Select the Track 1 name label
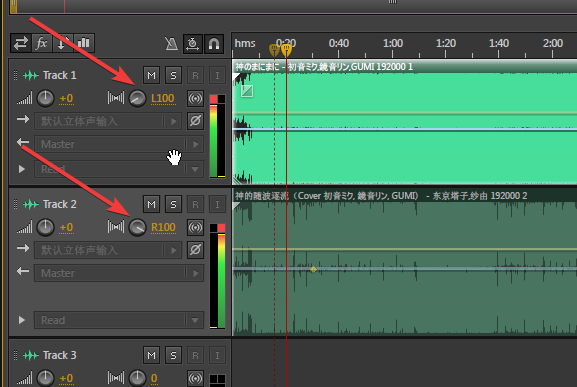This screenshot has width=577, height=387. pos(60,75)
